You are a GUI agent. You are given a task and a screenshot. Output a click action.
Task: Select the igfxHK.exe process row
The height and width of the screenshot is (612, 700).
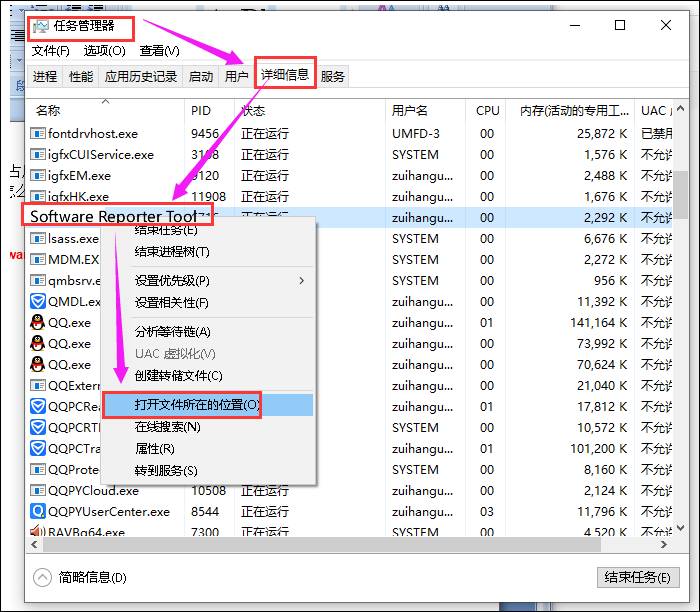point(350,196)
